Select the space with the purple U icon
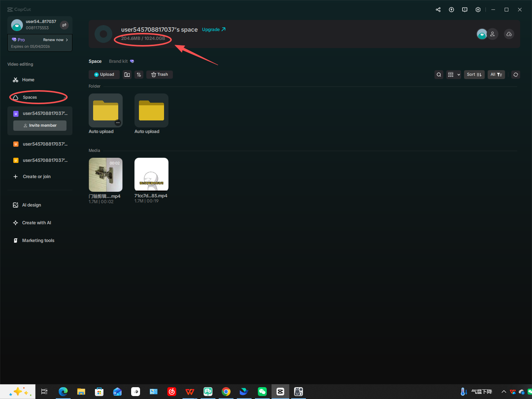Image resolution: width=532 pixels, height=399 pixels. (x=40, y=113)
